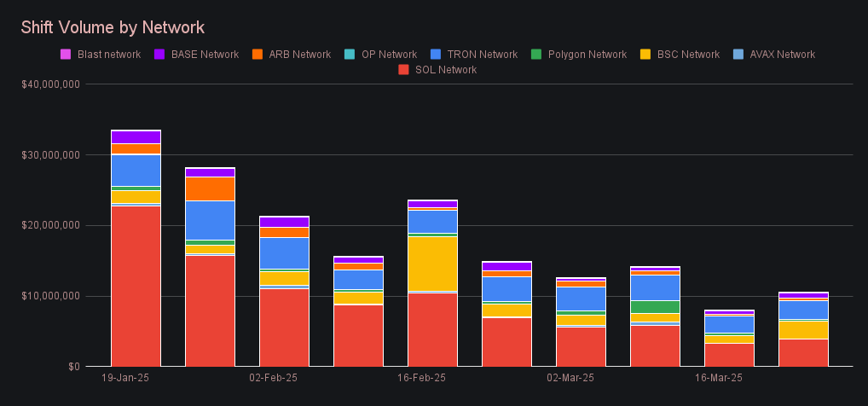Image resolution: width=868 pixels, height=406 pixels.
Task: Click the red SOL segment of 19-Jan-25 bar
Action: point(136,286)
